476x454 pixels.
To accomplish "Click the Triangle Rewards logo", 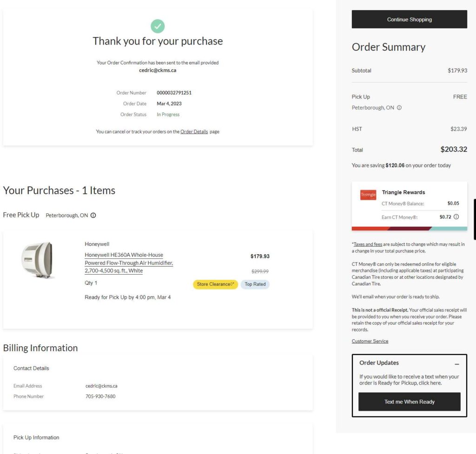I will [x=368, y=195].
